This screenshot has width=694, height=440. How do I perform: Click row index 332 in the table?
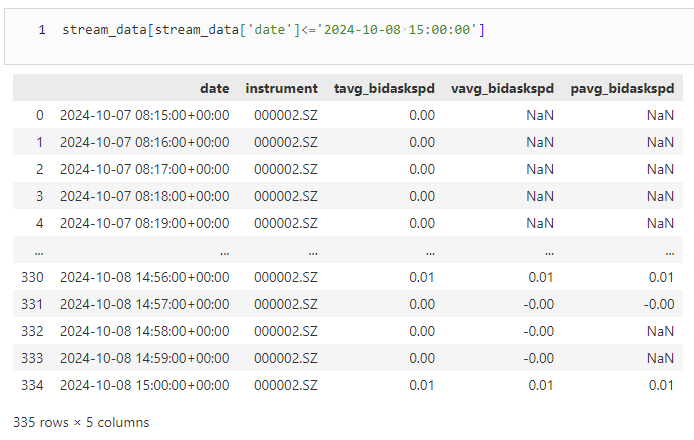coord(33,331)
